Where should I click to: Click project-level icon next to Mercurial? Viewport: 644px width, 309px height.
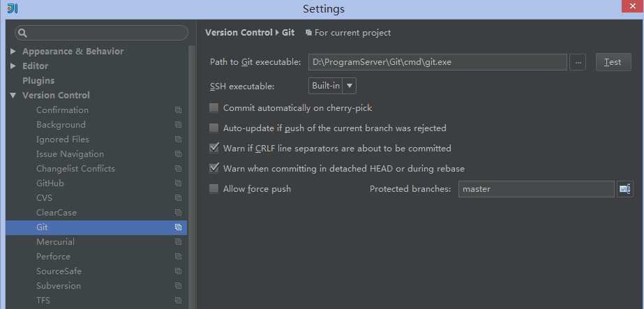(178, 242)
